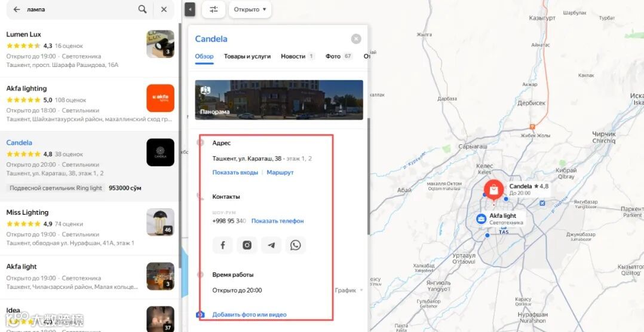Click the Candela ★4,8 map label
The image size is (644, 332).
click(x=529, y=189)
